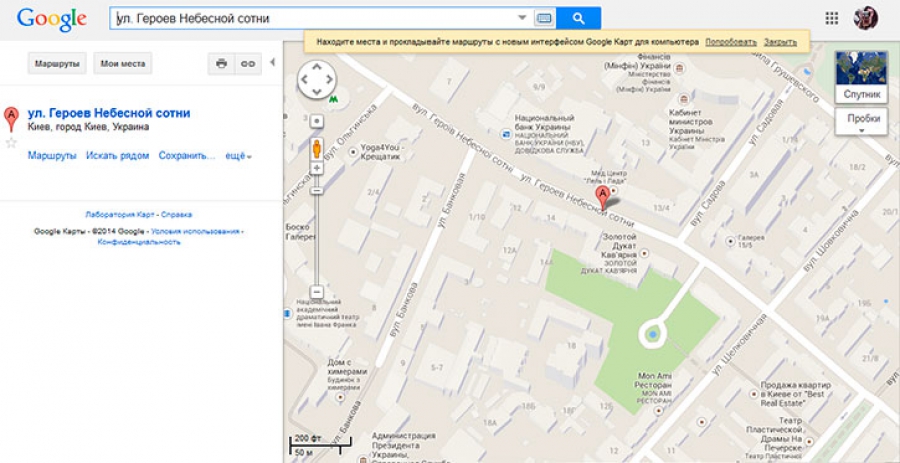
Task: Open the Условия использования link
Action: (196, 231)
